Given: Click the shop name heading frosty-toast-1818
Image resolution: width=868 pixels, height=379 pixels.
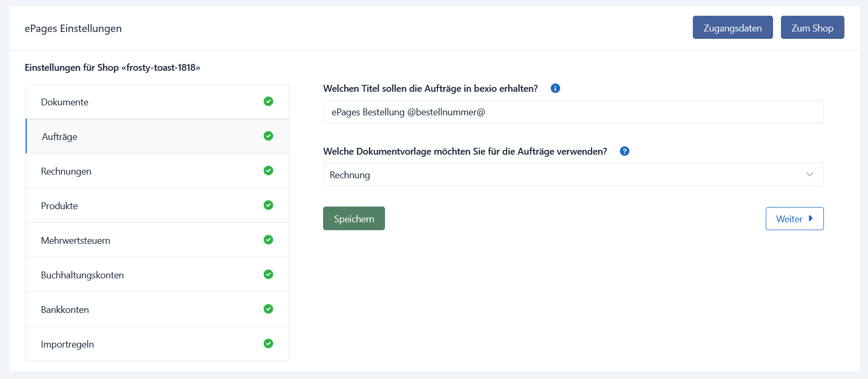Looking at the screenshot, I should 112,68.
